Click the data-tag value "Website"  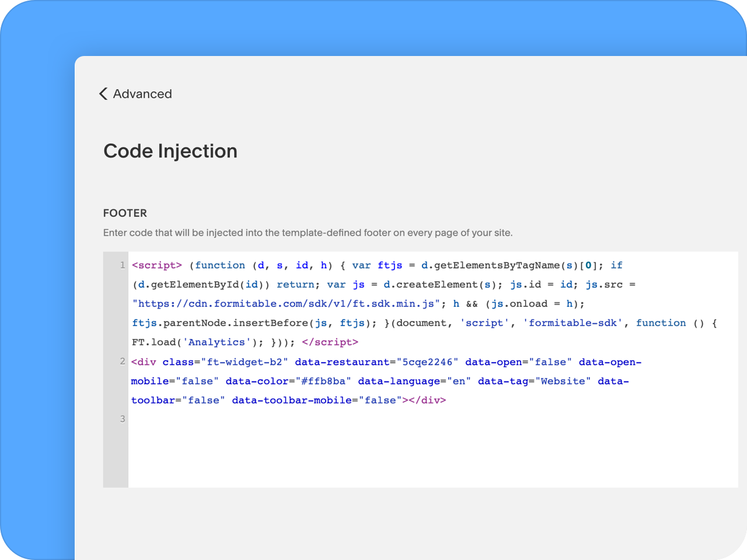(563, 381)
